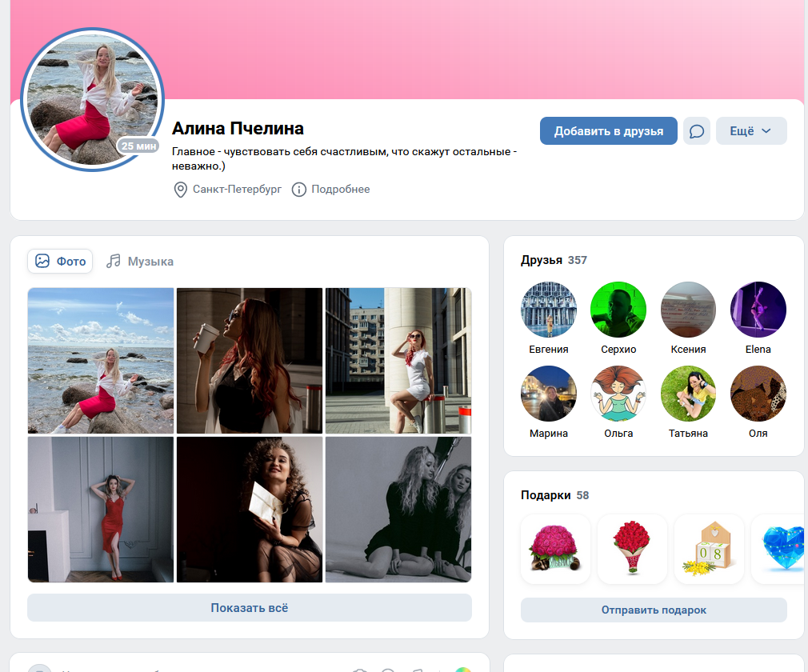Screen dimensions: 808x672
Task: Click Отправить подарок button
Action: tap(654, 610)
